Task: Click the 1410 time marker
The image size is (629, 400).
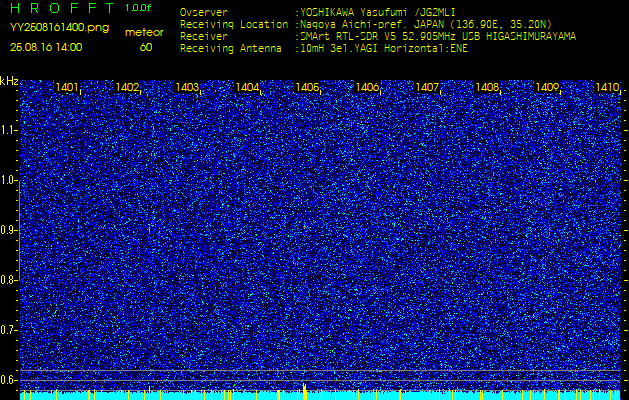Action: (x=608, y=87)
